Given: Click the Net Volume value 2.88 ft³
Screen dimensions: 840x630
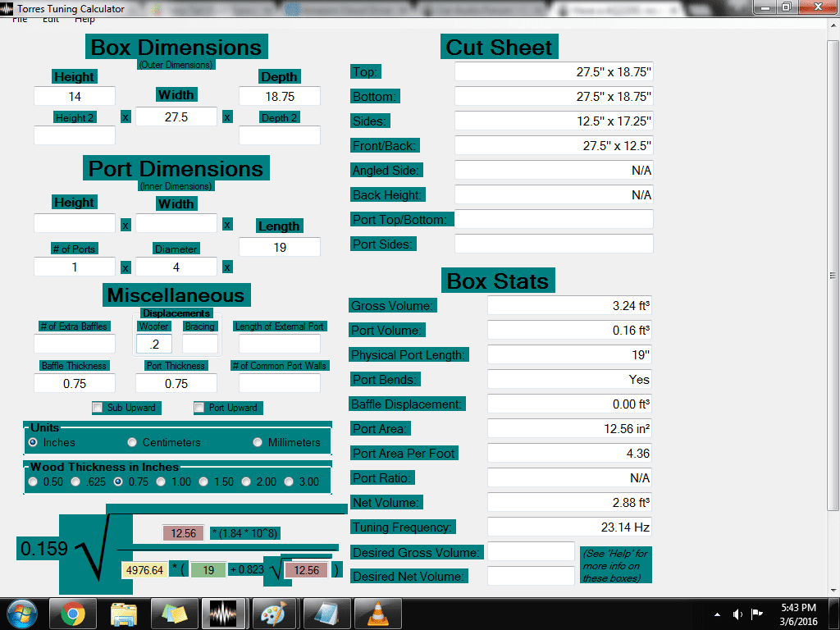Looking at the screenshot, I should click(569, 503).
